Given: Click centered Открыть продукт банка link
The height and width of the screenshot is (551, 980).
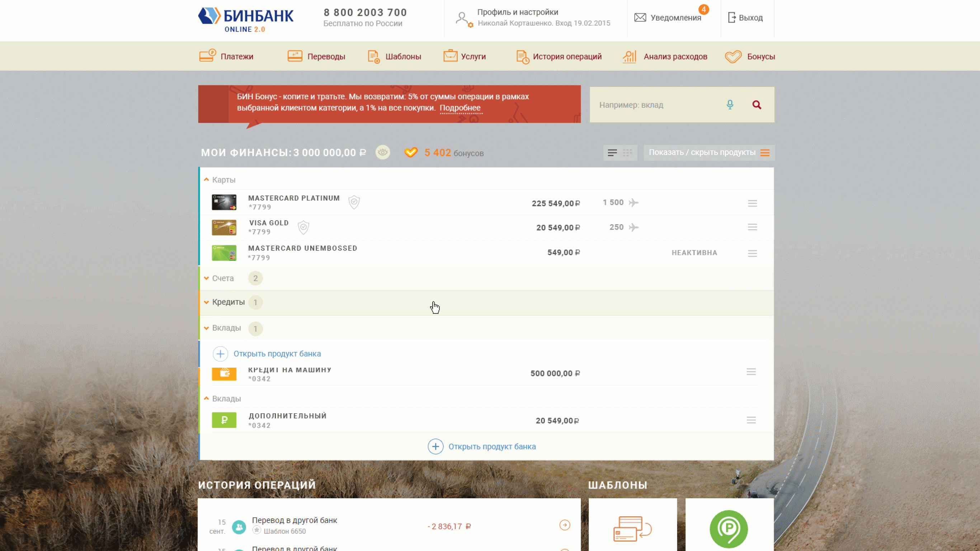Looking at the screenshot, I should click(492, 446).
